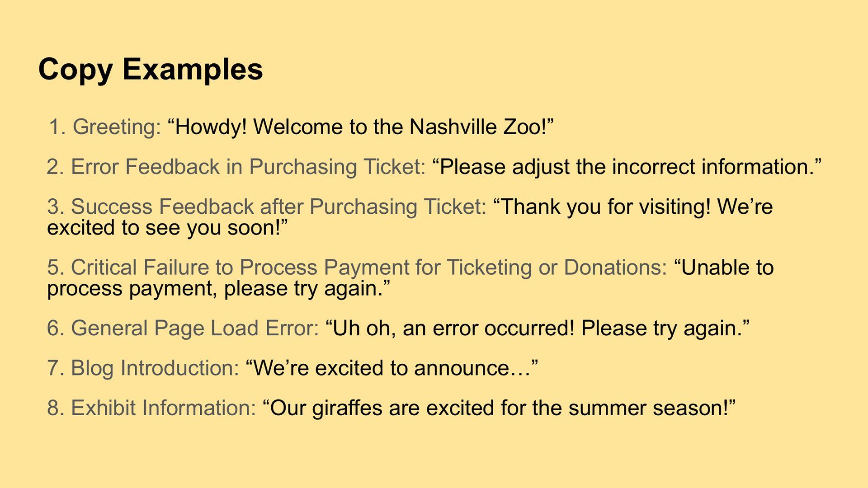Click 'Error Feedback in Purchasing Ticket' label
Viewport: 868px width, 488px height.
[x=248, y=167]
